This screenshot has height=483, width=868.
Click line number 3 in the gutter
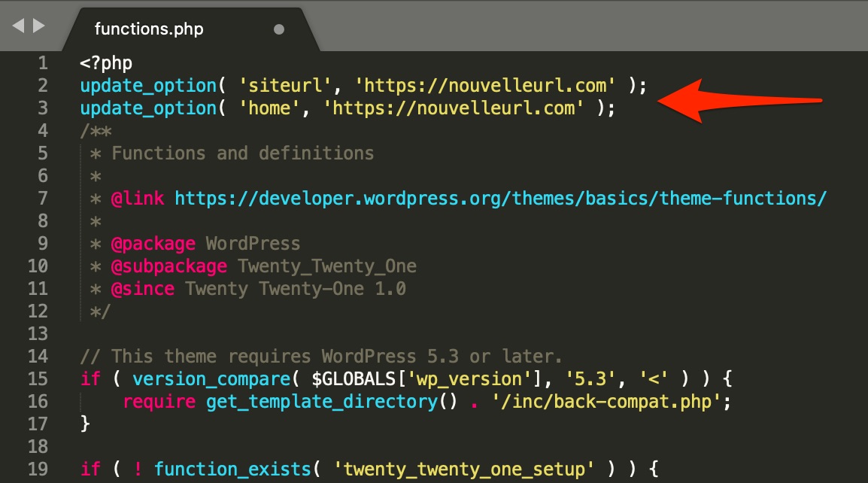43,108
